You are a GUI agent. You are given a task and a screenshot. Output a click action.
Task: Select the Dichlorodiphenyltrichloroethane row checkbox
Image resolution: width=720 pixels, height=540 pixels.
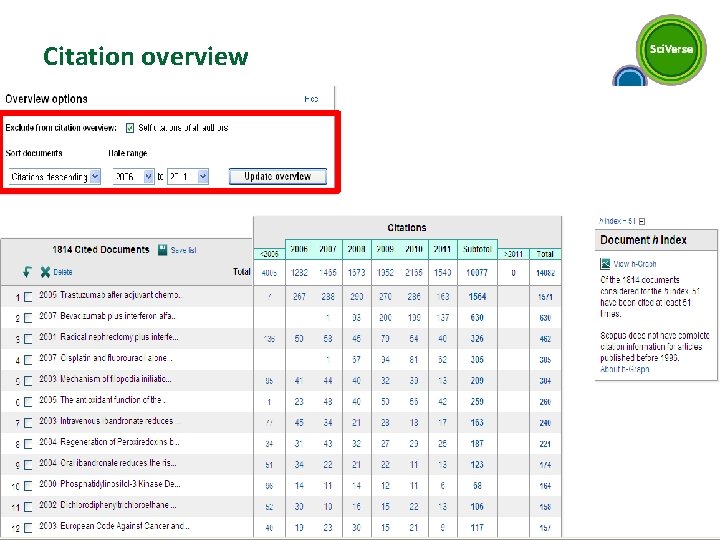[28, 507]
